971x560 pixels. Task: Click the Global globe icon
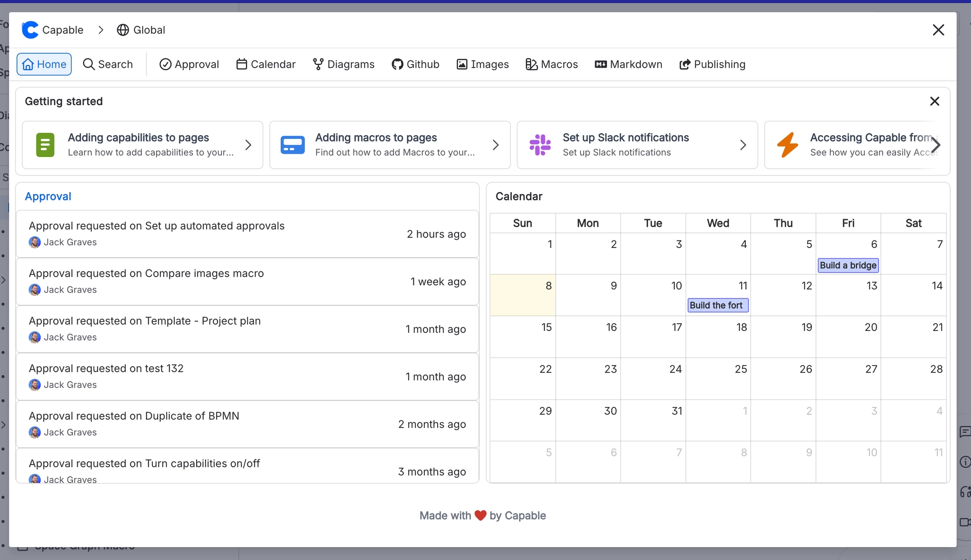click(123, 30)
